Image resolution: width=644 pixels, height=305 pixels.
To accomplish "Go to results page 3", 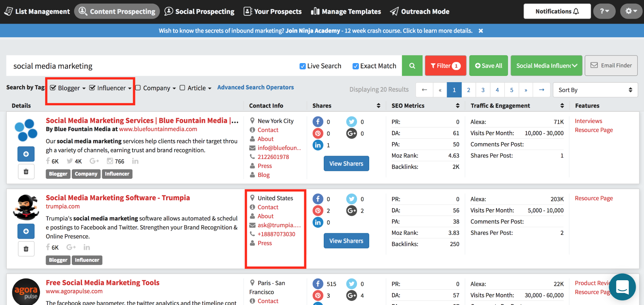I will coord(483,90).
